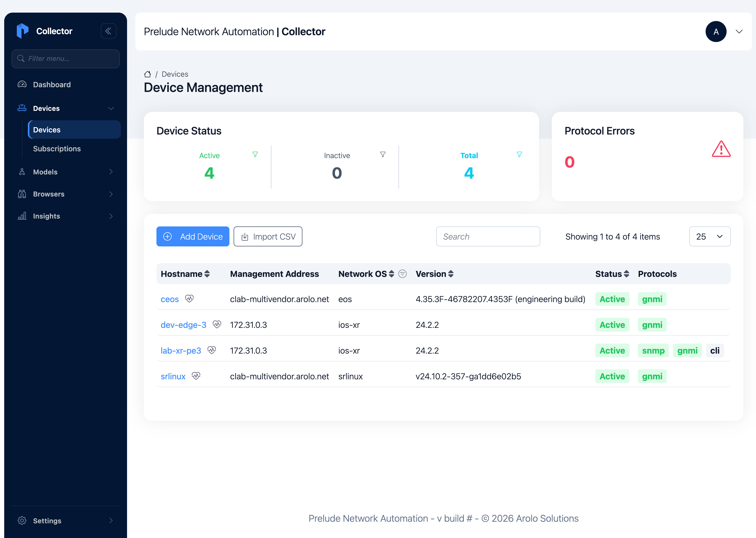The width and height of the screenshot is (756, 538).
Task: Click the Protocol Errors warning triangle
Action: tap(721, 149)
